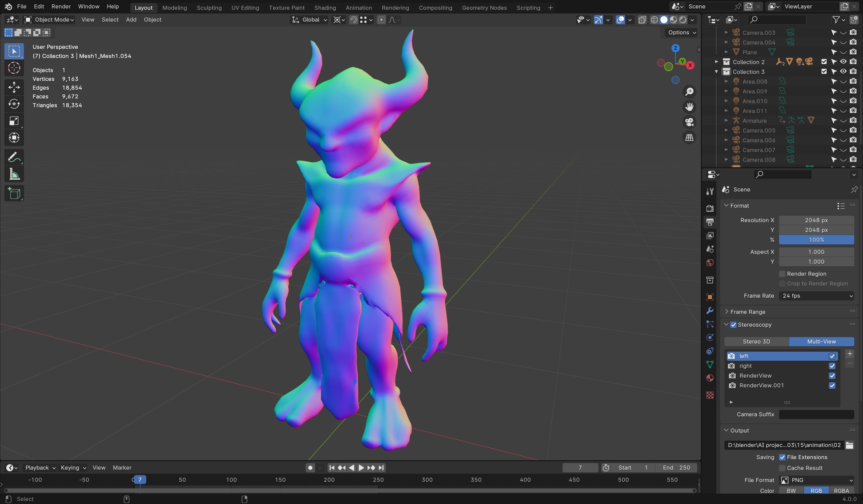Select the Cursor tool in the viewport toolbar
The image size is (863, 504).
14,68
